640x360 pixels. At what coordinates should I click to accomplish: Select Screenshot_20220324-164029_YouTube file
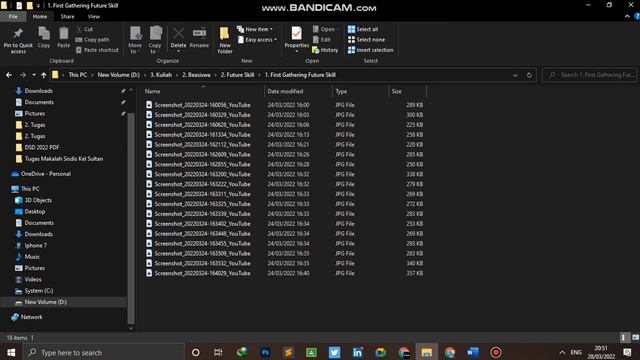coord(203,273)
